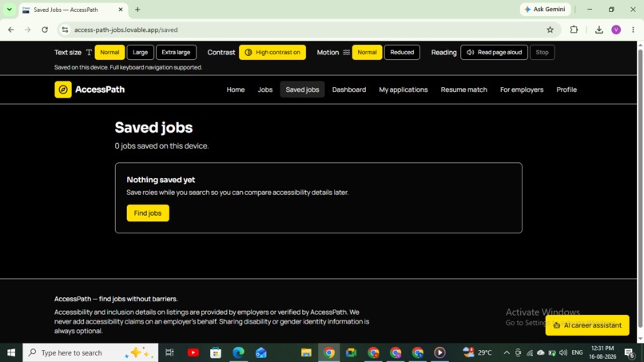Image resolution: width=644 pixels, height=362 pixels.
Task: Open the browser extensions puzzle icon
Action: tap(574, 30)
